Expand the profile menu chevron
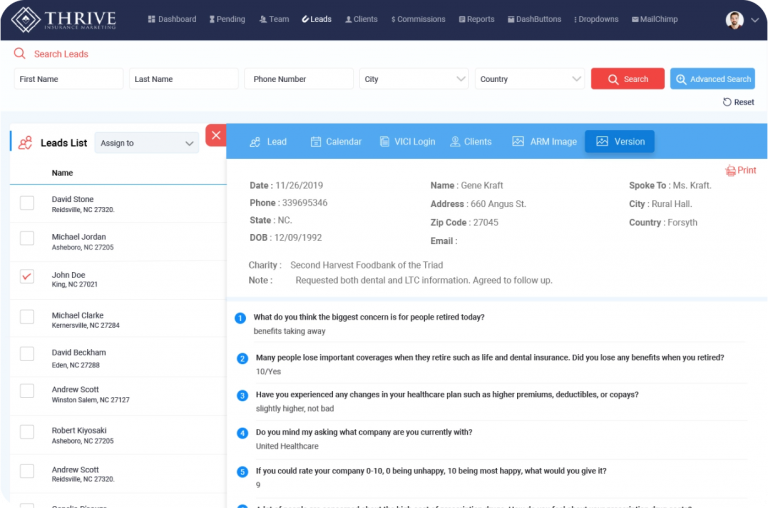The image size is (768, 508). pyautogui.click(x=755, y=20)
